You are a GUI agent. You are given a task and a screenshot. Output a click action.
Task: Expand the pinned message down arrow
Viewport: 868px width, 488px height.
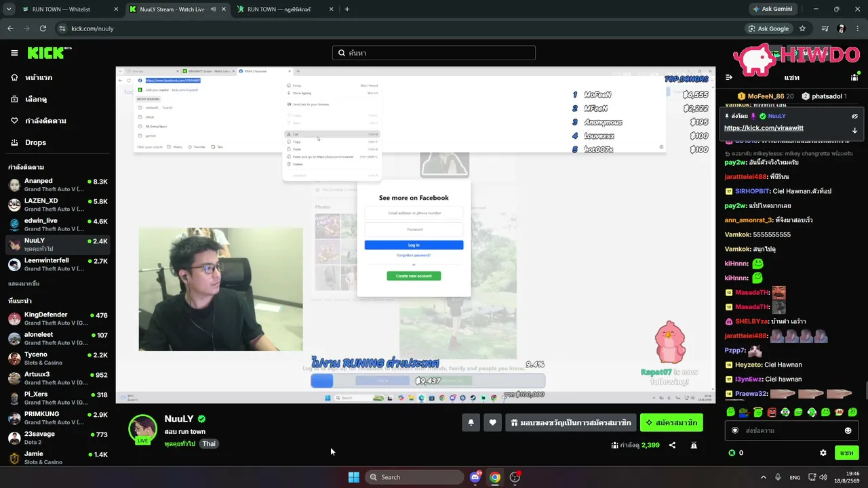(854, 130)
